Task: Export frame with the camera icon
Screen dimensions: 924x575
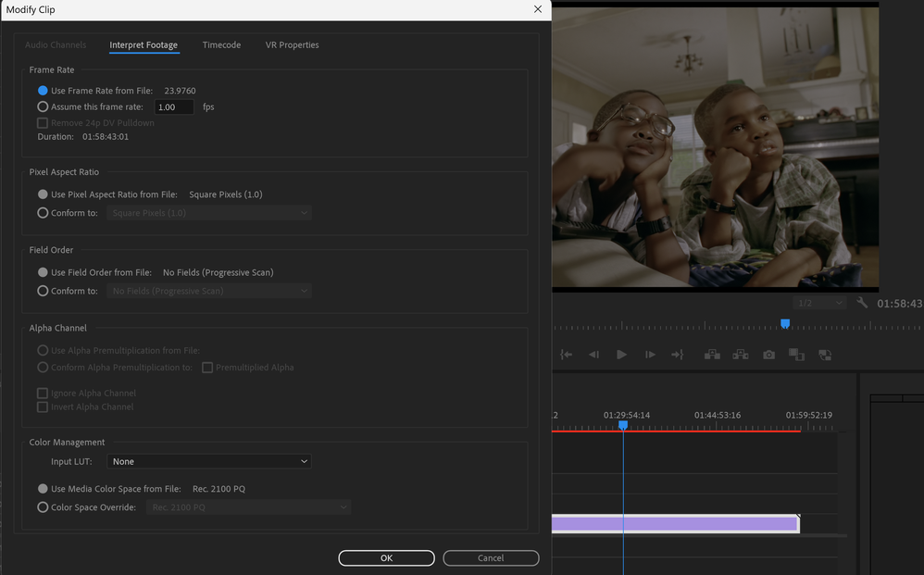Action: tap(768, 355)
